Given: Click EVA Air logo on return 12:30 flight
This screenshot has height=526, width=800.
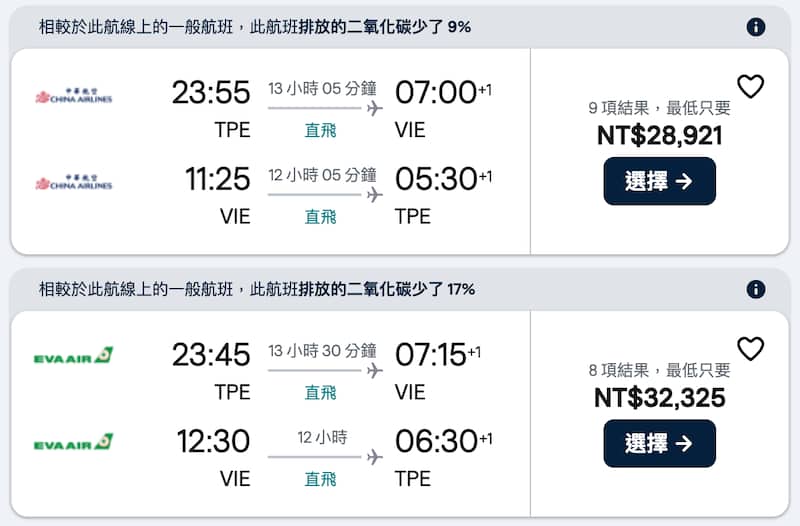Looking at the screenshot, I should 73,442.
